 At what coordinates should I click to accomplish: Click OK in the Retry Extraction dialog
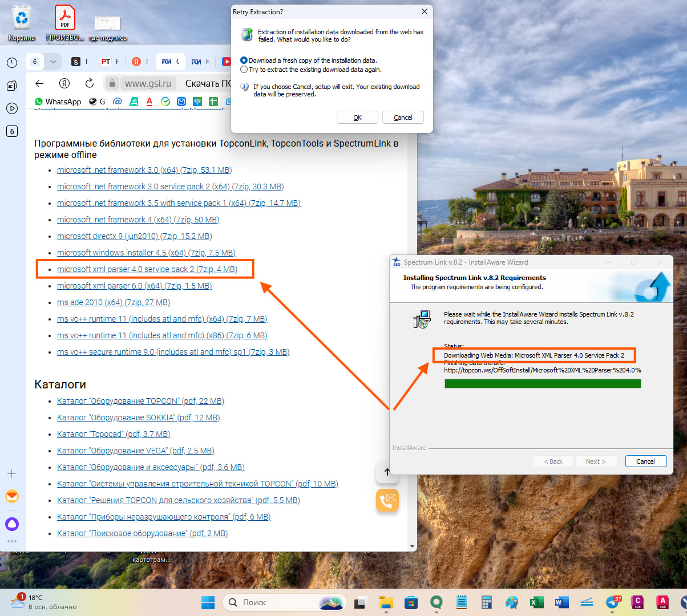coord(357,117)
